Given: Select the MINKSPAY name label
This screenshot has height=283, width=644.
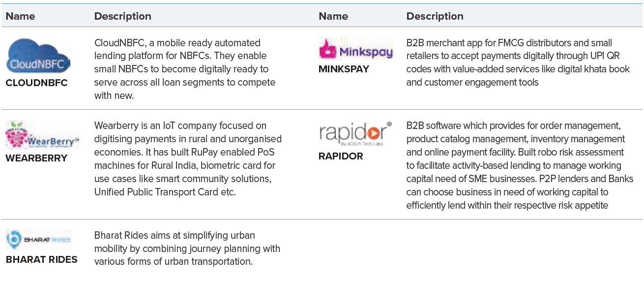Looking at the screenshot, I should pyautogui.click(x=344, y=69).
